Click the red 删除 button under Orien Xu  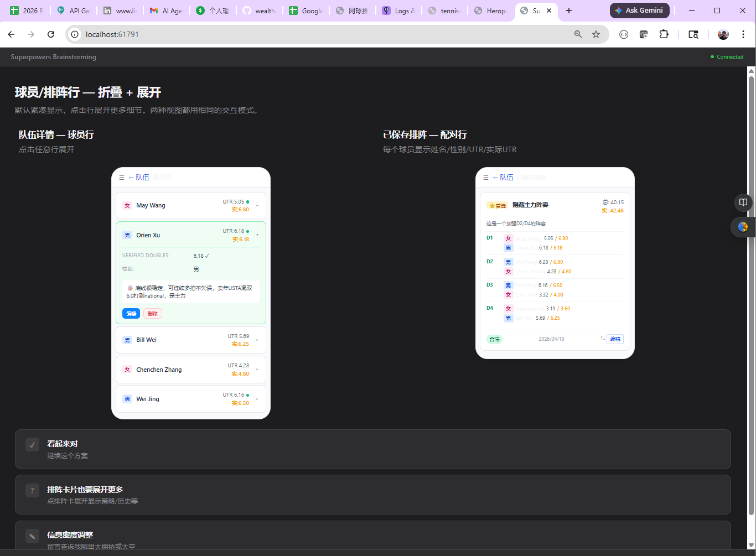[x=153, y=314]
